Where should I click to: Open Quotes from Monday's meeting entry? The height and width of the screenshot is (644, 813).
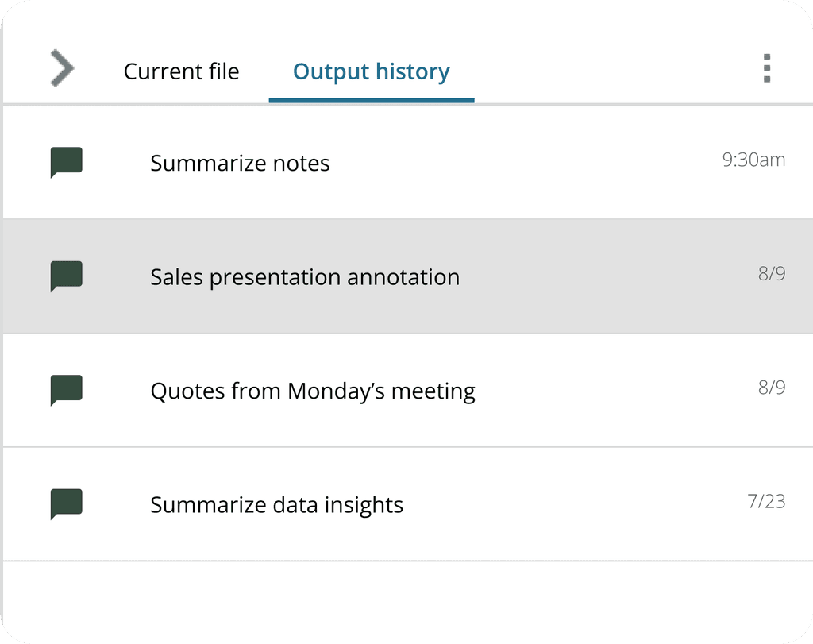coord(313,391)
